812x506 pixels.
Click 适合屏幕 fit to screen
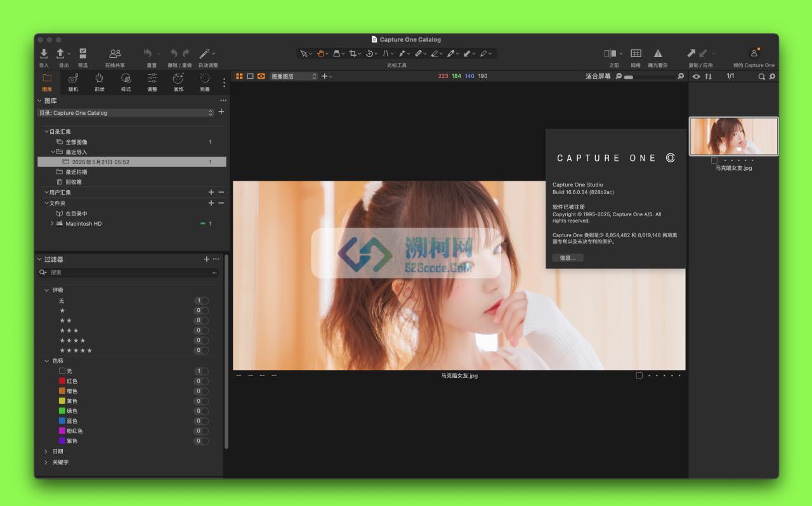598,76
